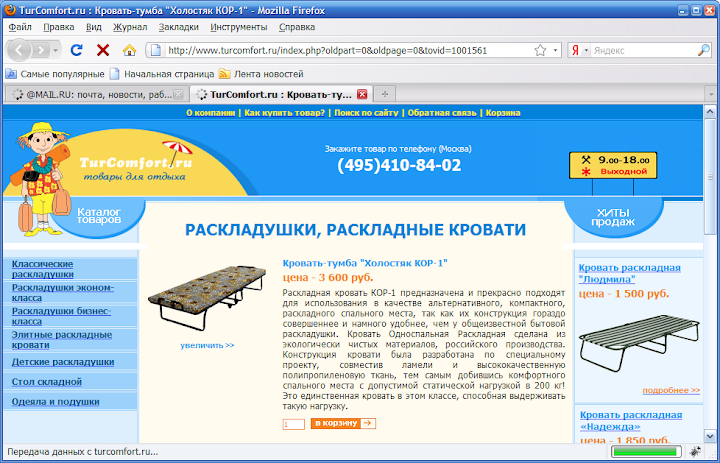Stop loading with the red X icon
The width and height of the screenshot is (720, 463).
click(103, 50)
